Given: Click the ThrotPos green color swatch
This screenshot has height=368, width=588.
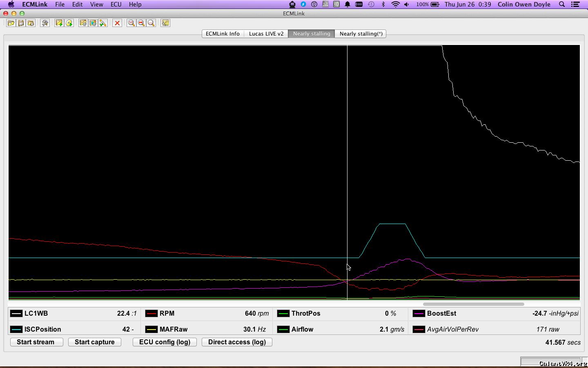Looking at the screenshot, I should pos(283,314).
